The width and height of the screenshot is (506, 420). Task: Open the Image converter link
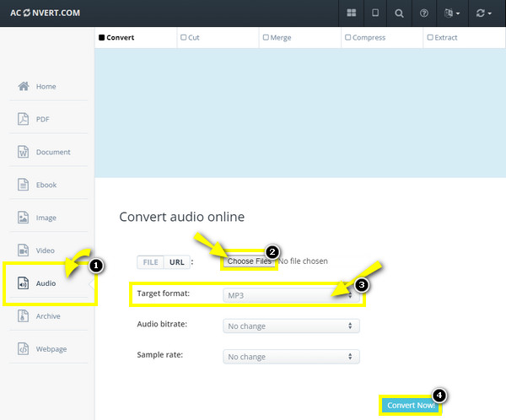tap(46, 218)
